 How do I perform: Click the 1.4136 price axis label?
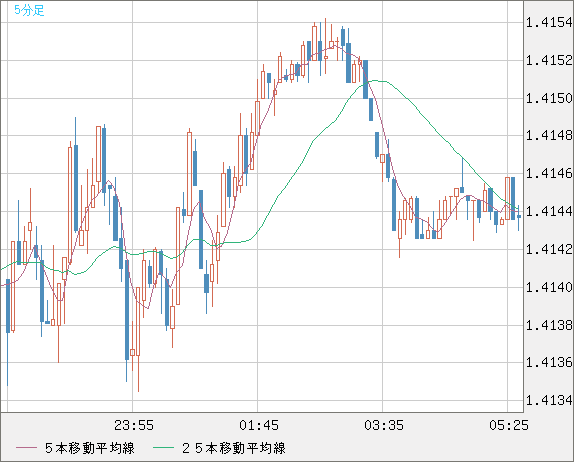click(549, 362)
